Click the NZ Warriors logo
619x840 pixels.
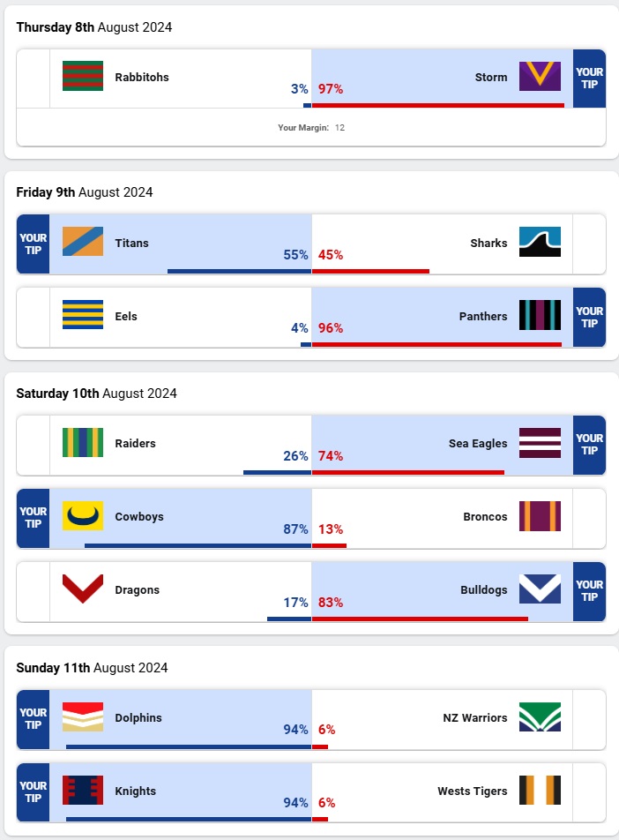click(540, 716)
